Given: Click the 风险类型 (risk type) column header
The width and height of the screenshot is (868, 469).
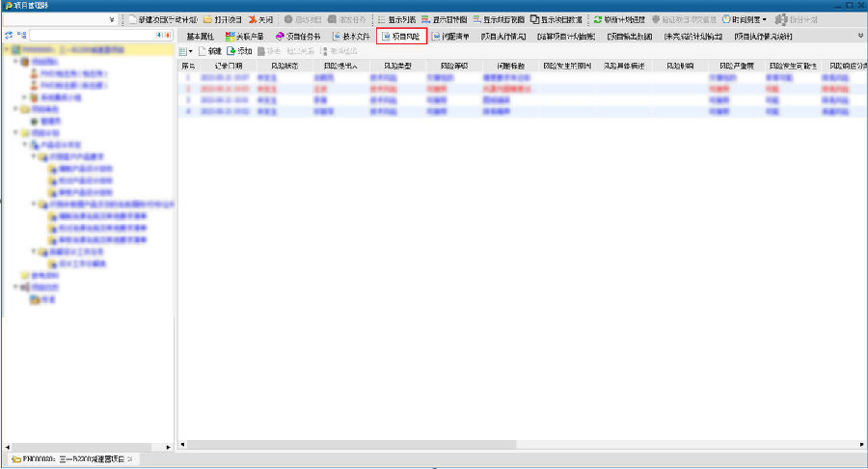Looking at the screenshot, I should coord(397,66).
